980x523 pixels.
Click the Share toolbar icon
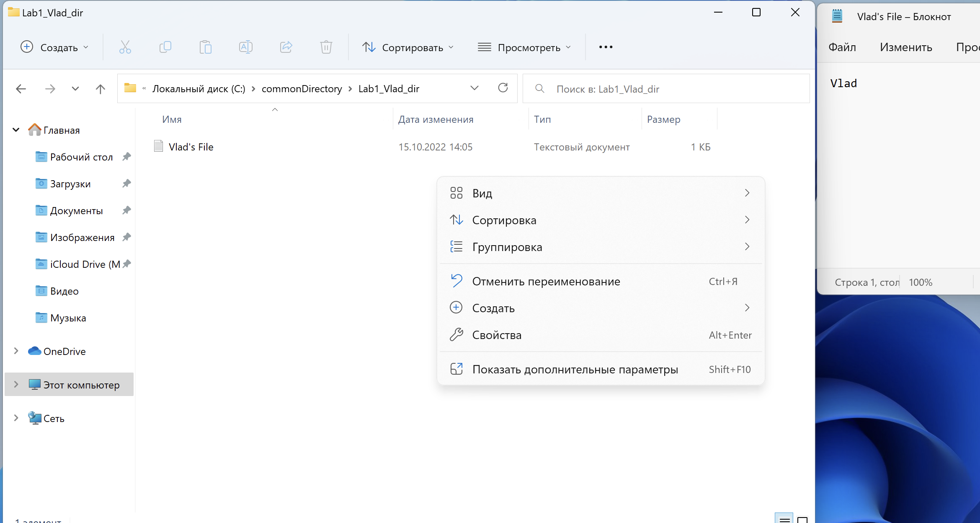[286, 47]
